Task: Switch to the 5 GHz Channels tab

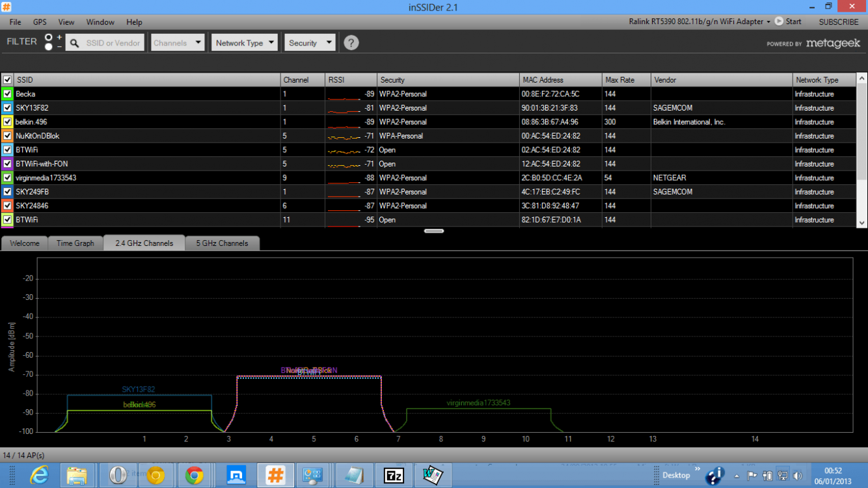Action: (x=222, y=243)
